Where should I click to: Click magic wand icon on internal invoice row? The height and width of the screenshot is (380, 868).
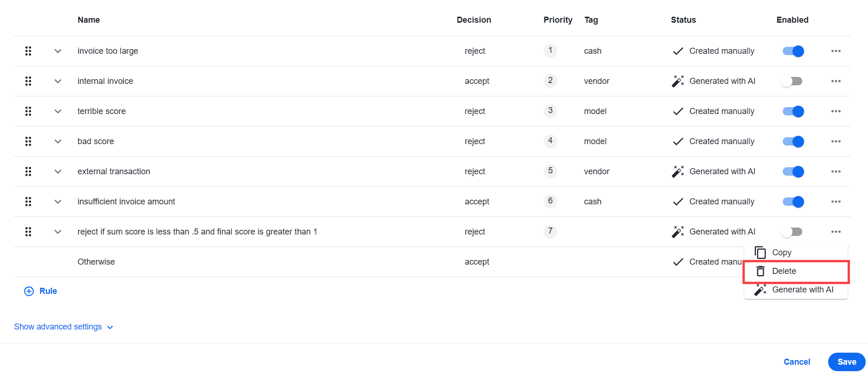[x=678, y=81]
